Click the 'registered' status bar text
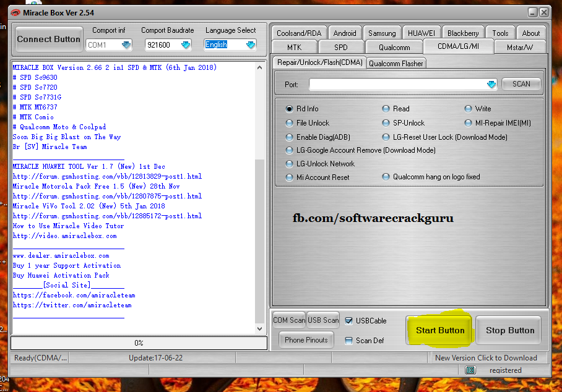 tap(506, 370)
